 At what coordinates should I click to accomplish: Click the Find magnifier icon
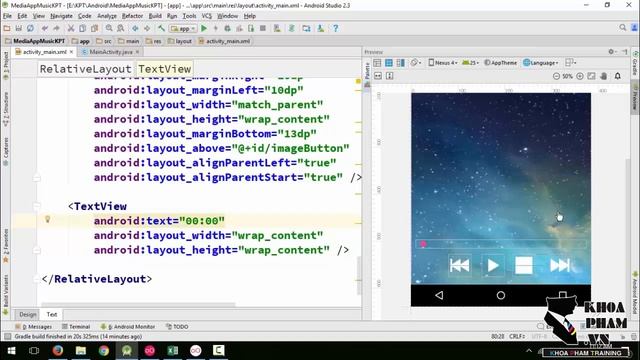tap(109, 28)
